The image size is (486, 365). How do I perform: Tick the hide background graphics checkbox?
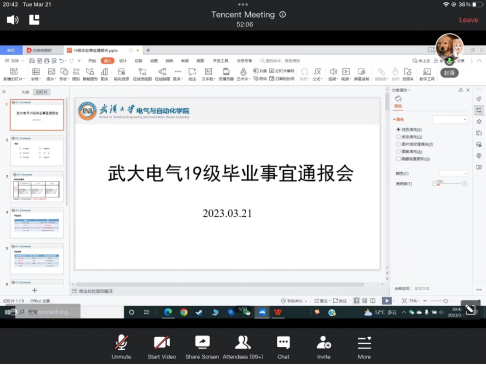tap(398, 159)
